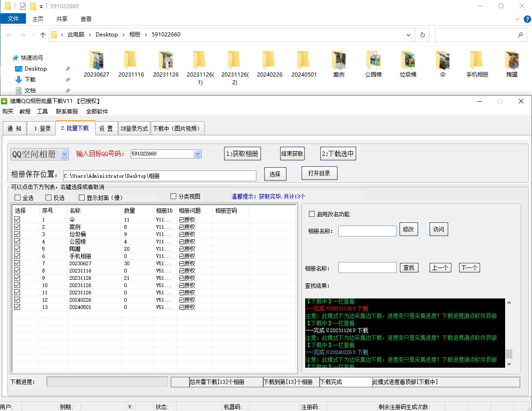Viewport: 532px width, 411px height.
Task: Uncheck album row 1 伞
Action: [x=17, y=220]
